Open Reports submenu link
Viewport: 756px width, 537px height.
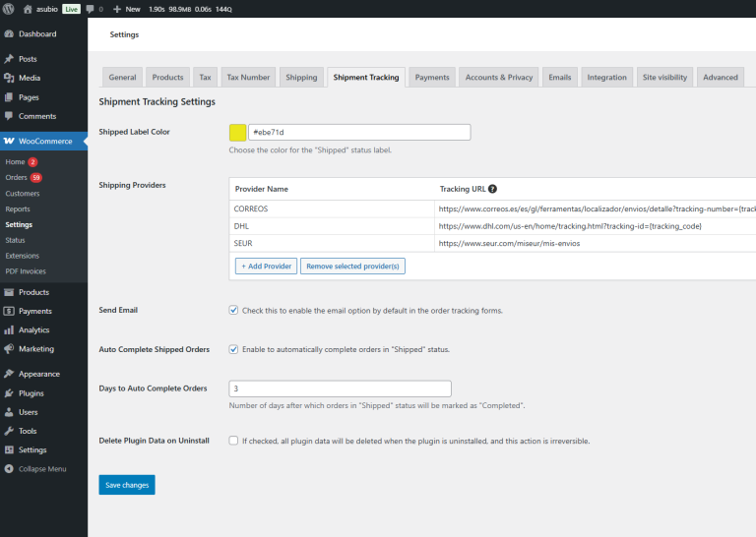(18, 209)
